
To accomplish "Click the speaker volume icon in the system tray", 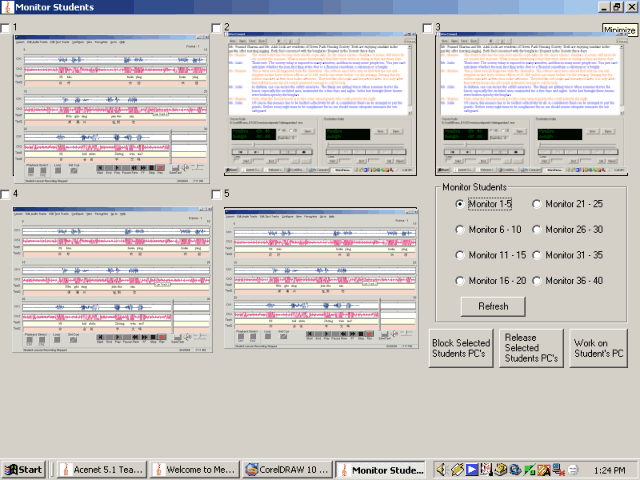I will tap(443, 469).
